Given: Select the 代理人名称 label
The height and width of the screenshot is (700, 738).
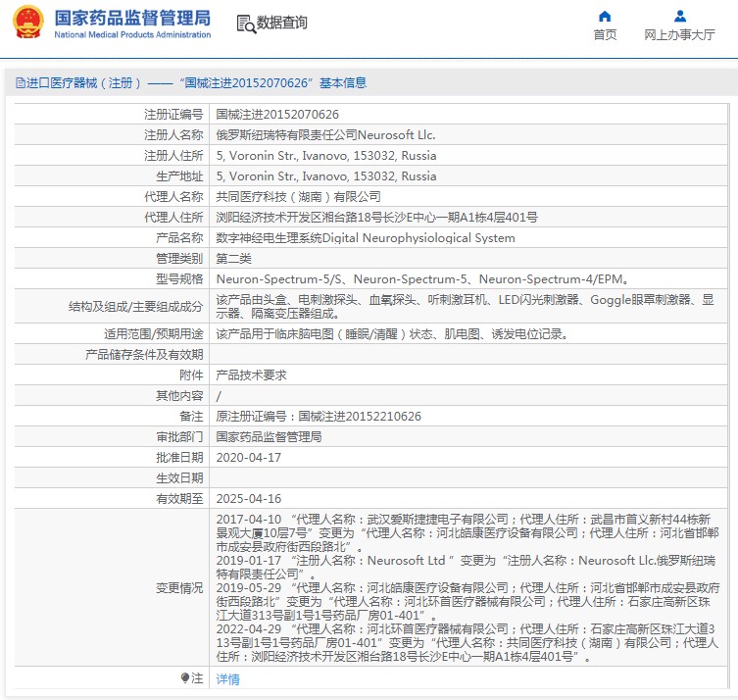Looking at the screenshot, I should click(x=173, y=197).
